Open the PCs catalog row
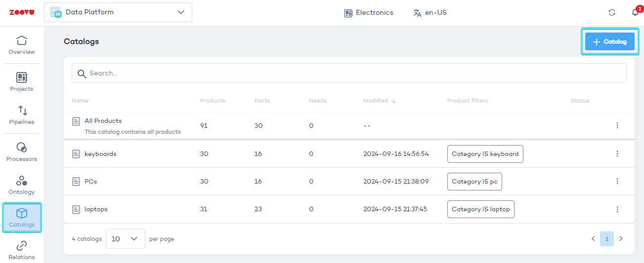Viewport: 644px width, 263px height. tap(91, 182)
